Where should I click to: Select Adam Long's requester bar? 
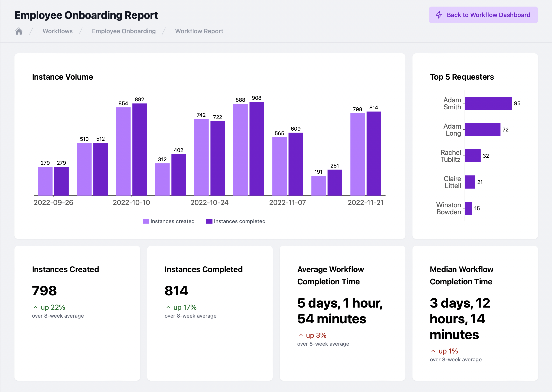click(x=482, y=130)
